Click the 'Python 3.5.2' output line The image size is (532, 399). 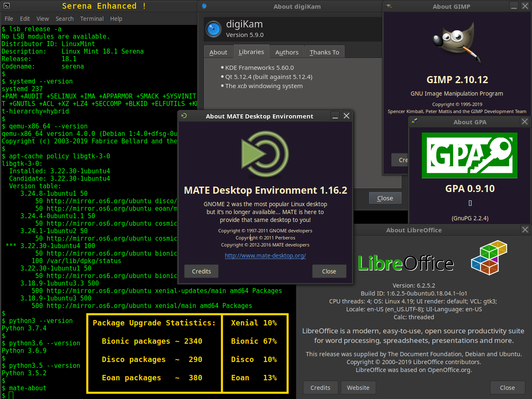tap(24, 373)
